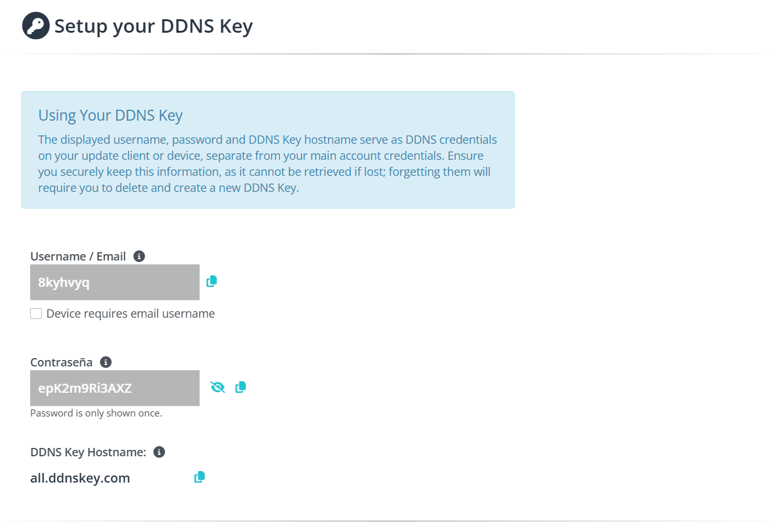Click the 'Contraseña' field label

[62, 362]
